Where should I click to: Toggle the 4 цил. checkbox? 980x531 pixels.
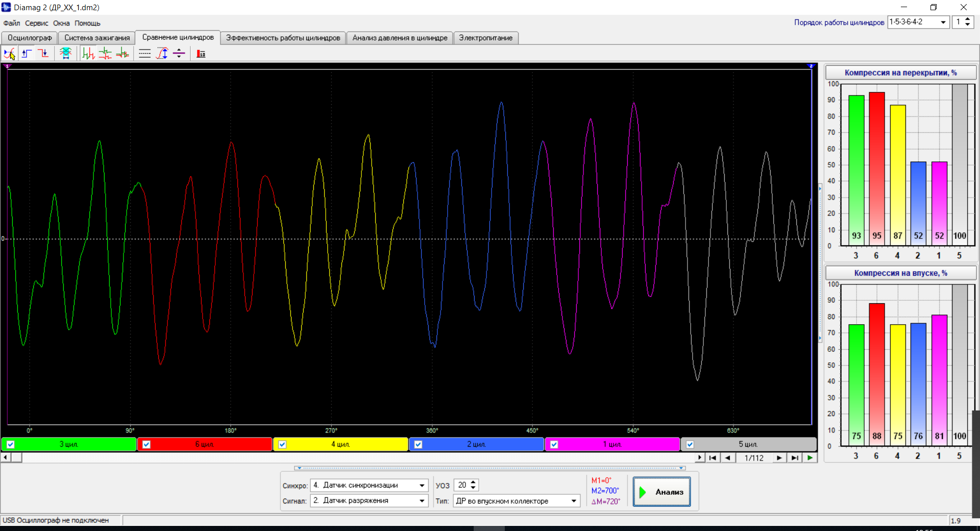282,444
